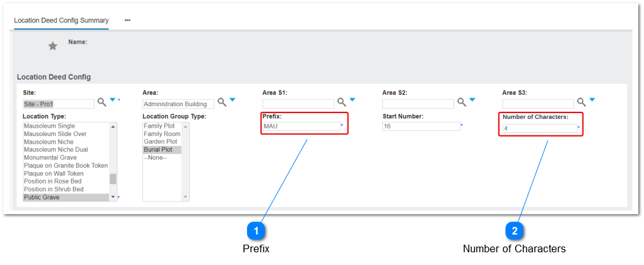Select Public Grave location type
The image size is (644, 265).
(x=65, y=197)
